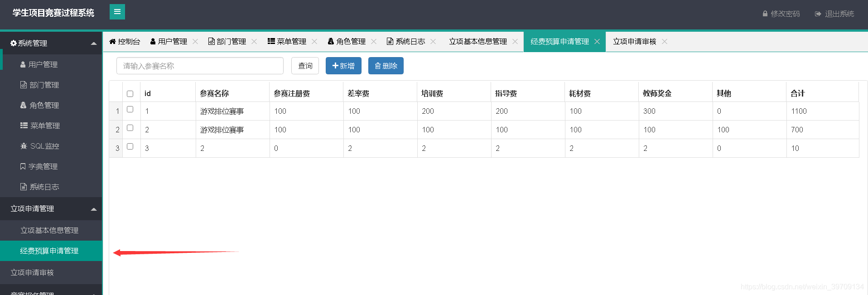868x295 pixels.
Task: Open 字典管理 in the sidebar
Action: click(x=51, y=166)
